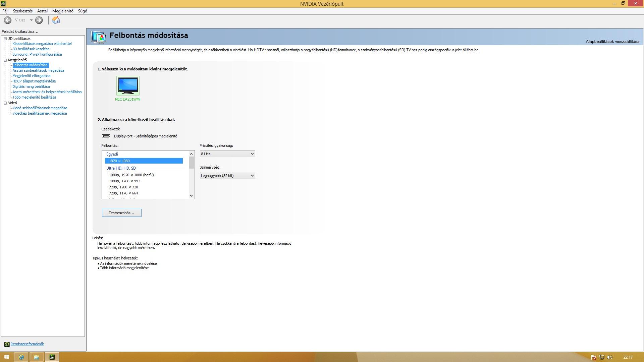The height and width of the screenshot is (362, 644).
Task: Click the NVIDIA taskbar icon
Action: 52,357
